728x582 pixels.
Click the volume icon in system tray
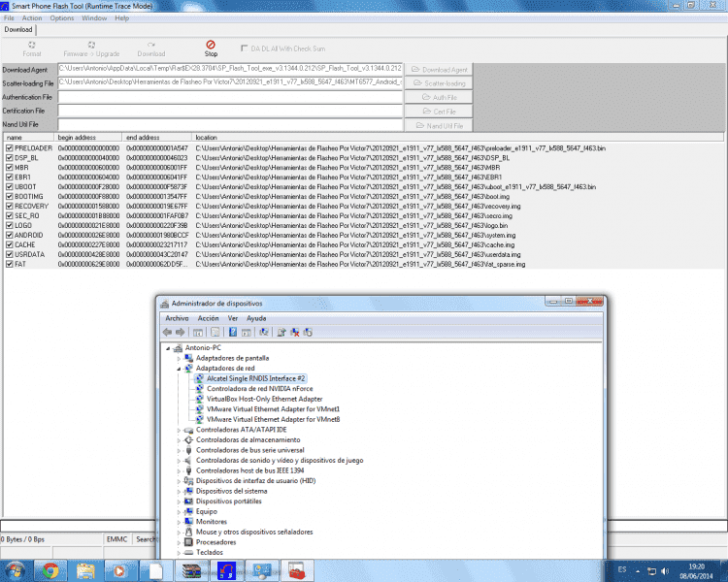[665, 571]
